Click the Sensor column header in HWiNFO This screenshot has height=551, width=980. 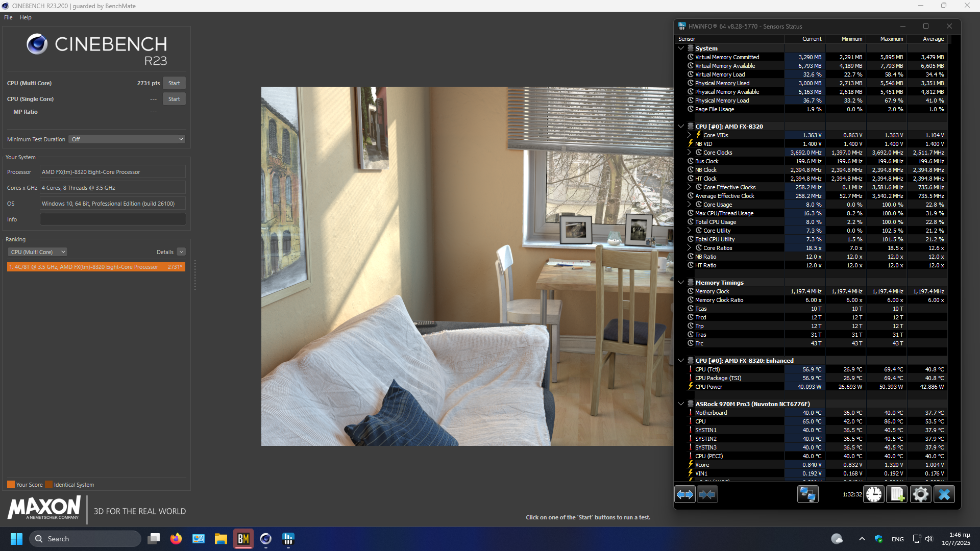pos(730,39)
